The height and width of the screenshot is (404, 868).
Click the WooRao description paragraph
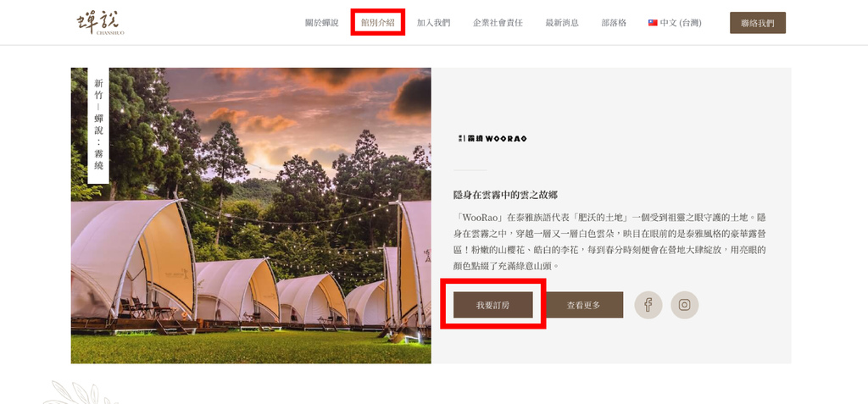(x=609, y=242)
